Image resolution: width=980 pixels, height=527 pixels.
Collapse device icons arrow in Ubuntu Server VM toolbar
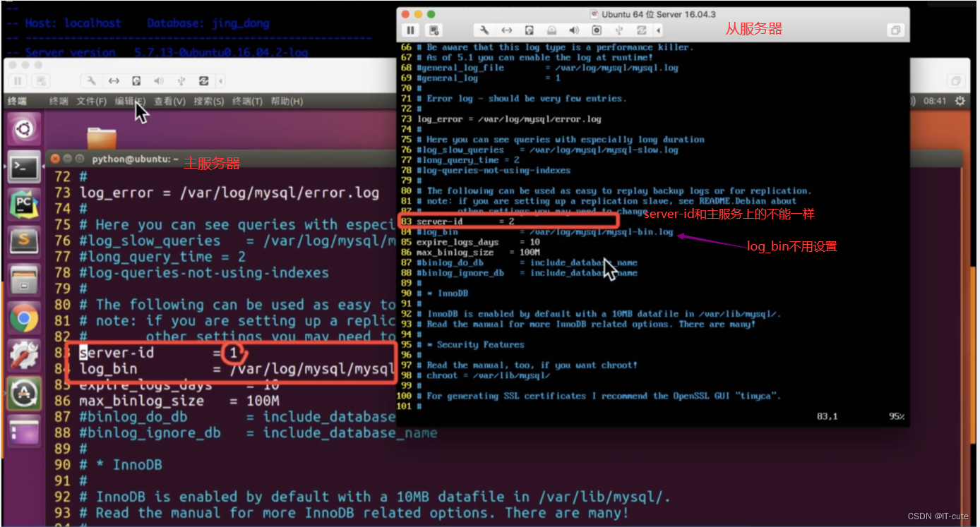click(x=659, y=30)
